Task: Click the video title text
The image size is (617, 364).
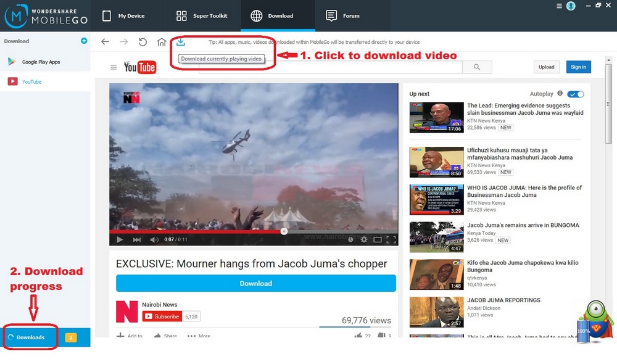Action: pos(252,263)
